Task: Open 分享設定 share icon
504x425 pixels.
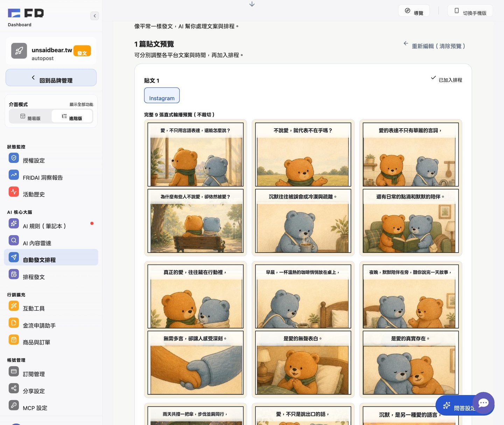Action: 14,388
